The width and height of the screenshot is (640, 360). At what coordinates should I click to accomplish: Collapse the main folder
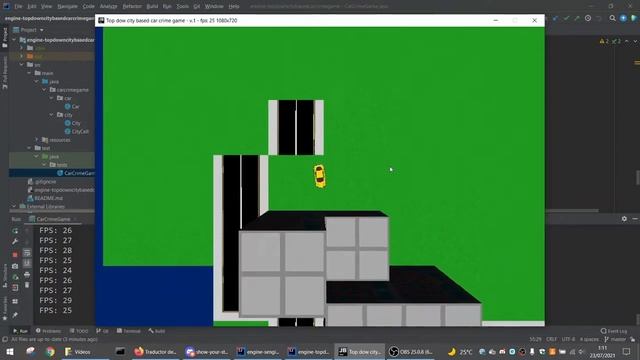point(29,73)
